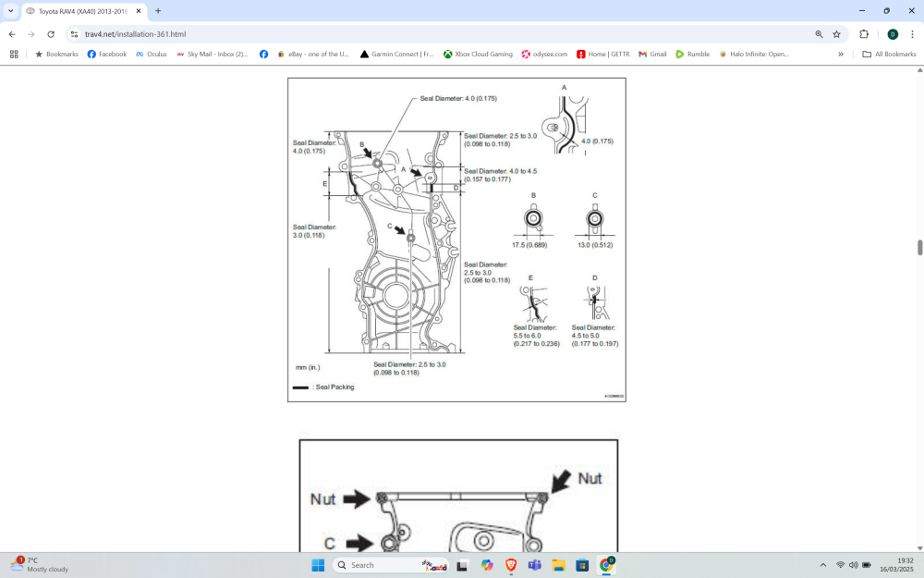This screenshot has width=924, height=578.
Task: Open Microsoft Store from the taskbar
Action: click(582, 565)
